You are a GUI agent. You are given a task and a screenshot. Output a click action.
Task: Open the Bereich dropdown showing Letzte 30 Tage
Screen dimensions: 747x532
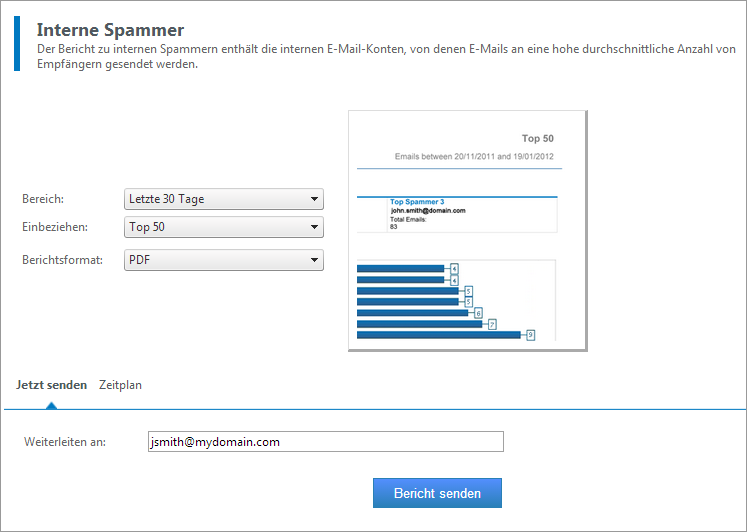[x=224, y=199]
